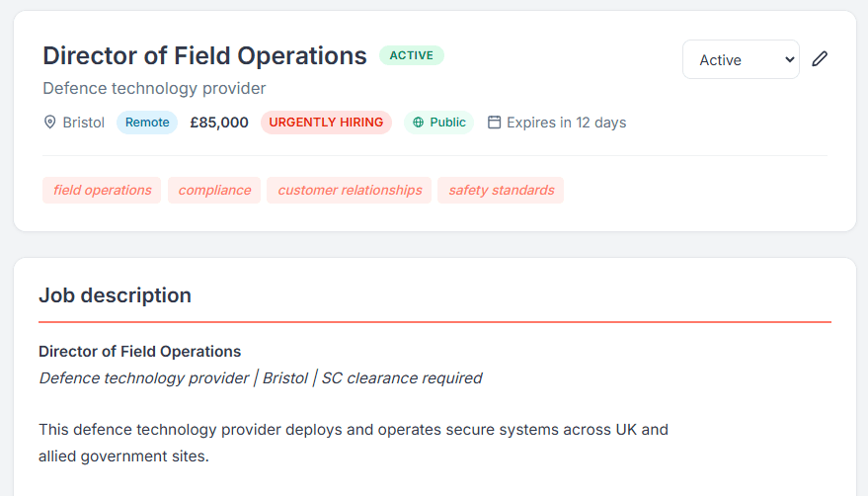The width and height of the screenshot is (868, 496).
Task: Click the green ACTIVE status badge
Action: (x=412, y=55)
